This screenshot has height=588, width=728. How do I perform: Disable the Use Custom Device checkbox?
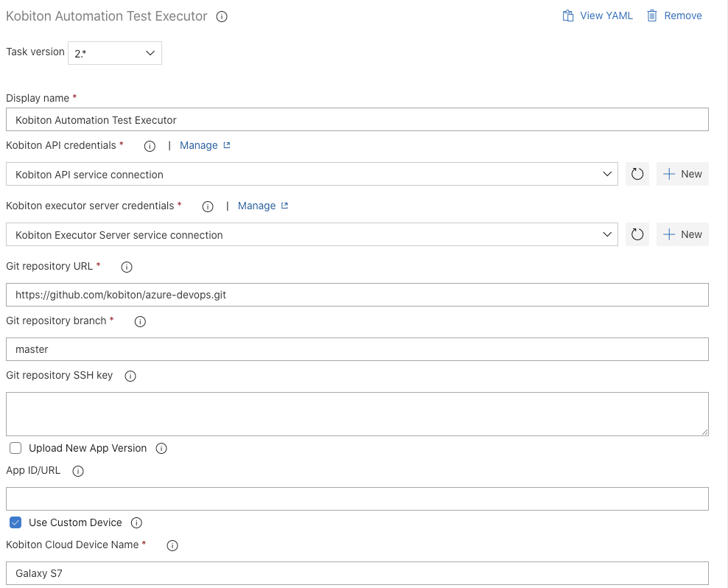15,522
